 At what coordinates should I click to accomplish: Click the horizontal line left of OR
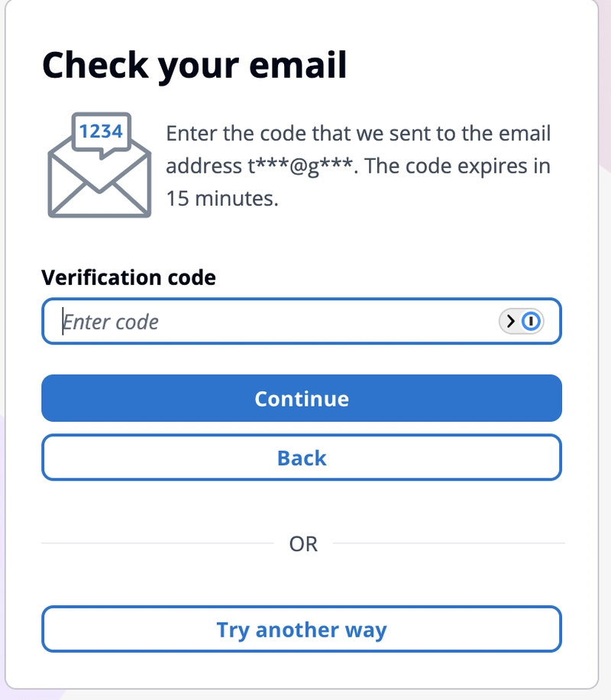(x=157, y=543)
